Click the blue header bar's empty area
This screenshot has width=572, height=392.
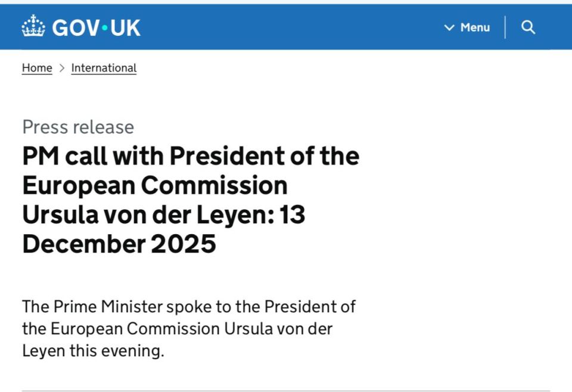292,27
